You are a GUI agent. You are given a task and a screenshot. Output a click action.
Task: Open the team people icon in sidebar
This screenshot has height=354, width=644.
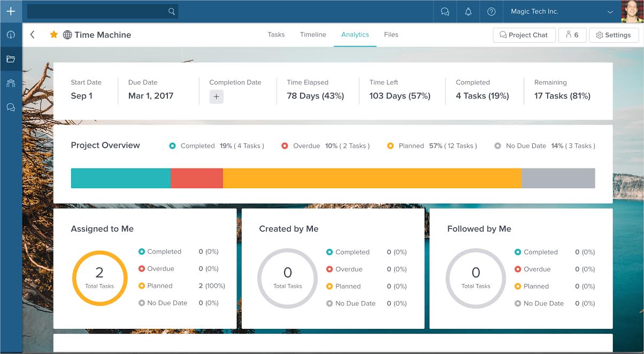pos(11,83)
